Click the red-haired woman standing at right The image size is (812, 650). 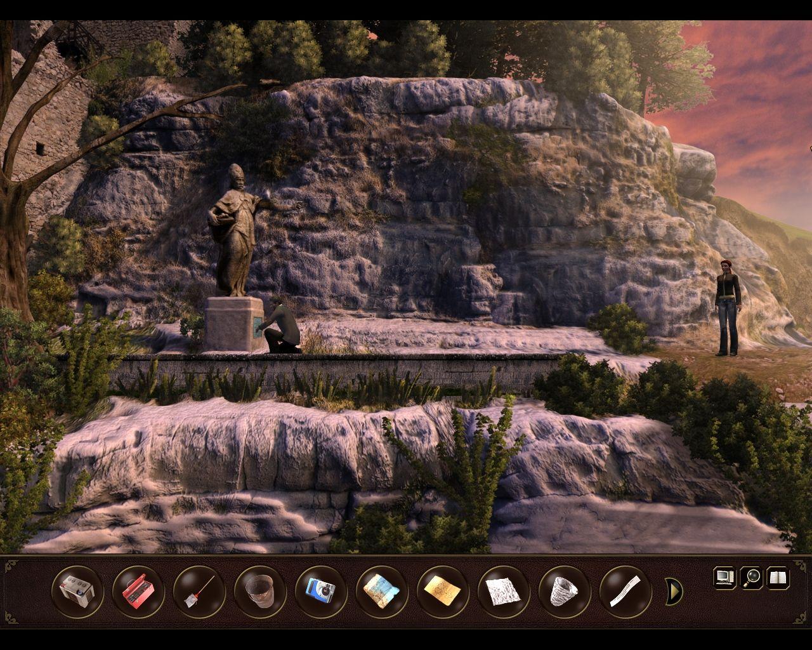[x=728, y=307]
